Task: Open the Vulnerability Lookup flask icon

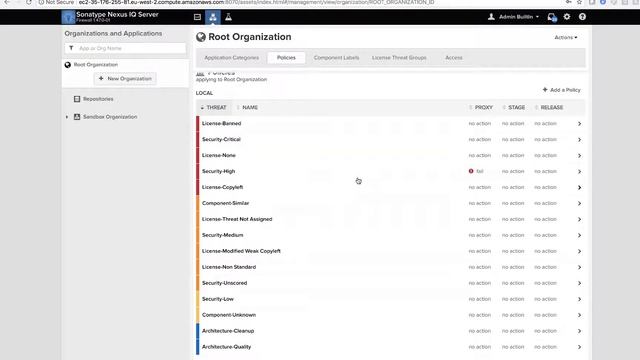Action: pos(229,17)
